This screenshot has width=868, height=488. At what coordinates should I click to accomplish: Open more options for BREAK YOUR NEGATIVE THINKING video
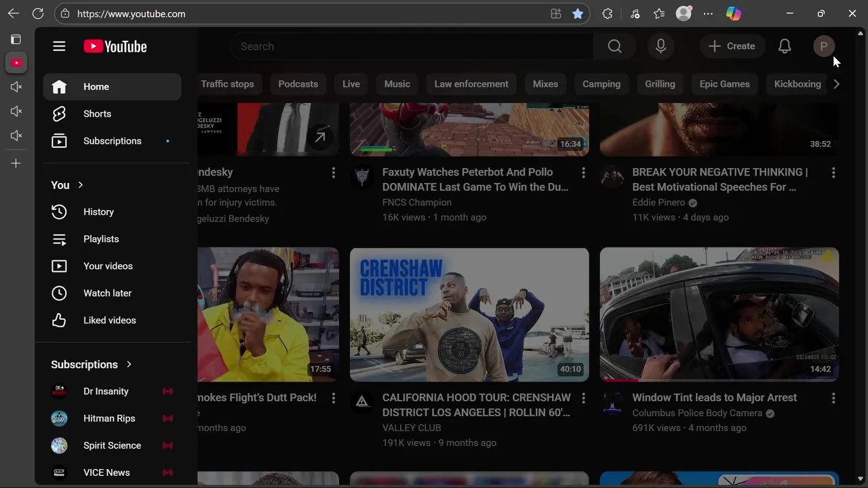(833, 174)
